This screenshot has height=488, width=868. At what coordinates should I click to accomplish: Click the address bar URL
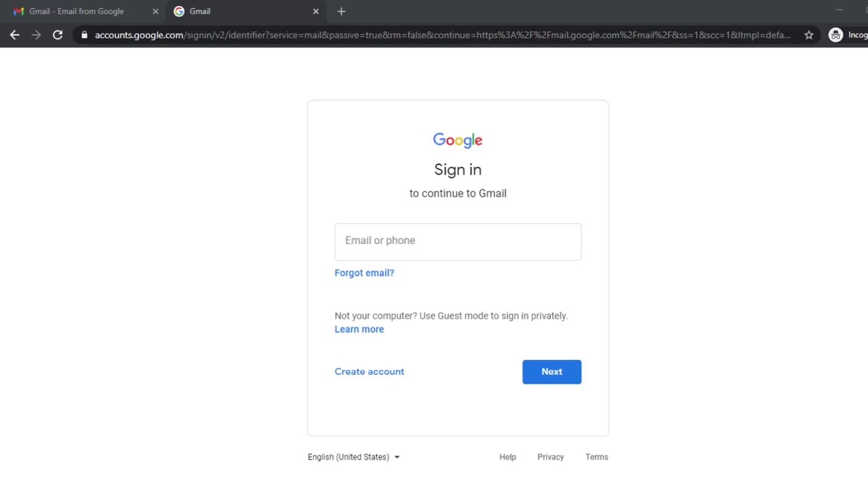[x=443, y=35]
